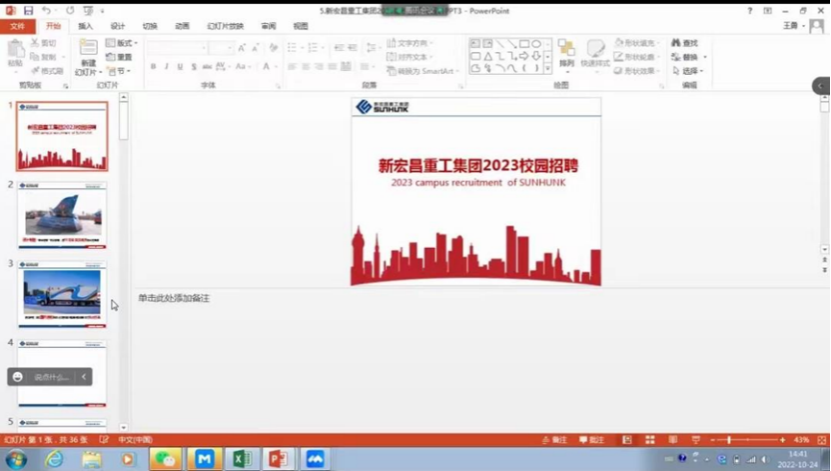The image size is (831, 471).
Task: Open Excel from the taskbar
Action: tap(241, 459)
